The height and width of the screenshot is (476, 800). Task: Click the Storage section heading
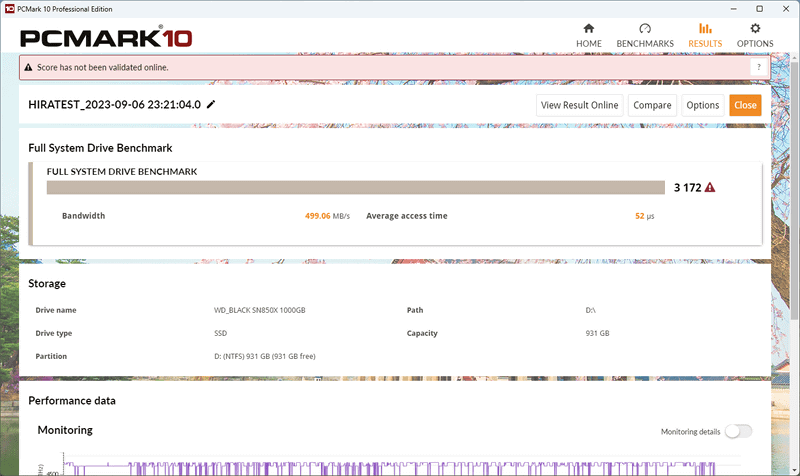(x=47, y=283)
